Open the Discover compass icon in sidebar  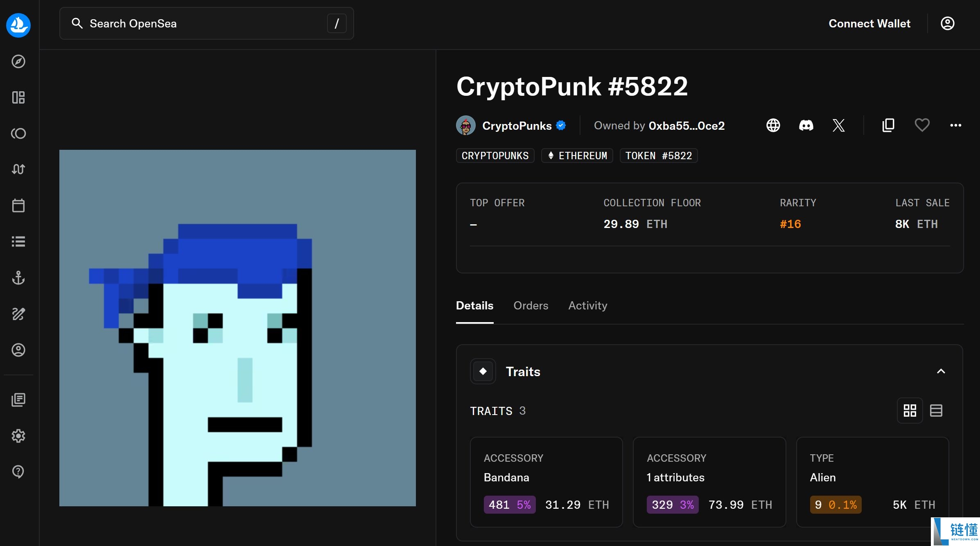tap(18, 61)
